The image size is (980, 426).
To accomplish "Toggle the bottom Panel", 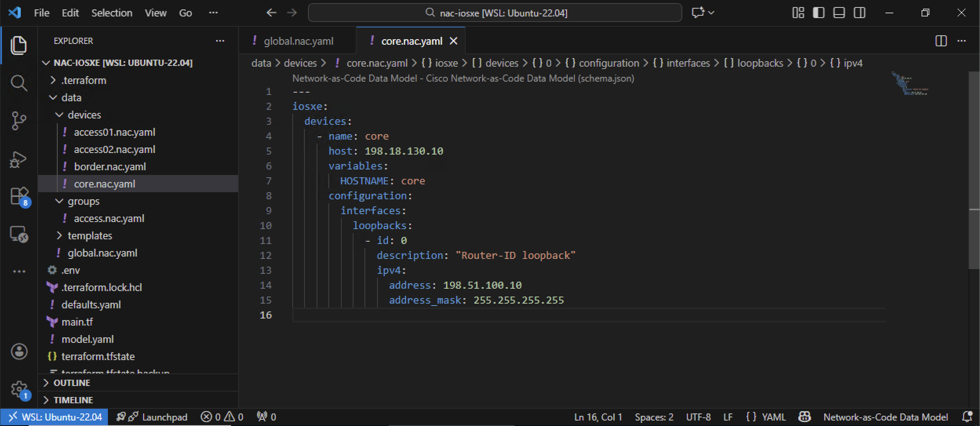I will pyautogui.click(x=839, y=13).
